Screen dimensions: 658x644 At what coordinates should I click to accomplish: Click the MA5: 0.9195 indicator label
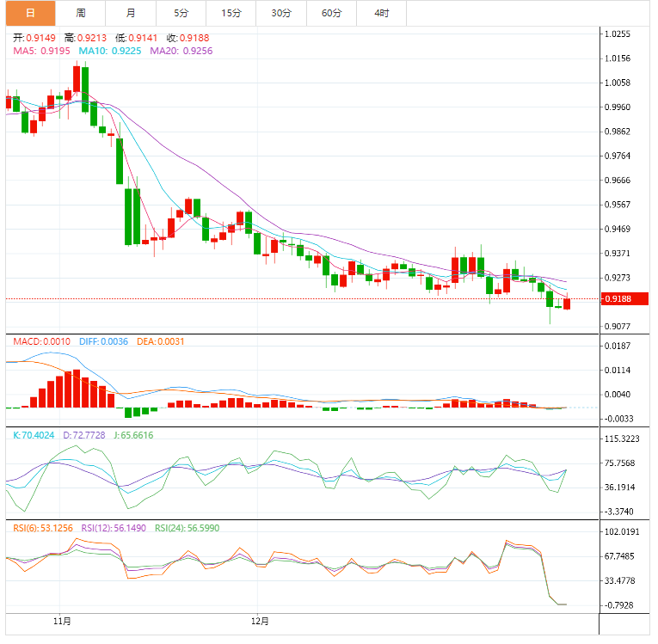tap(41, 52)
